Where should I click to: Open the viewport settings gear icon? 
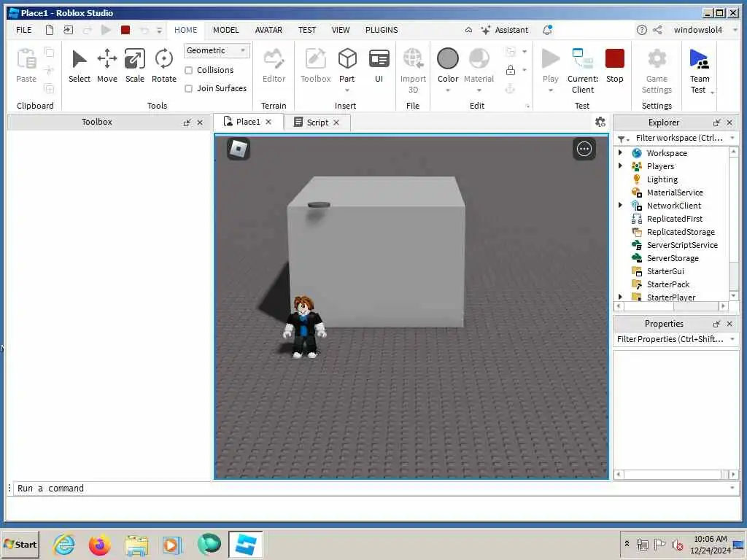(600, 122)
